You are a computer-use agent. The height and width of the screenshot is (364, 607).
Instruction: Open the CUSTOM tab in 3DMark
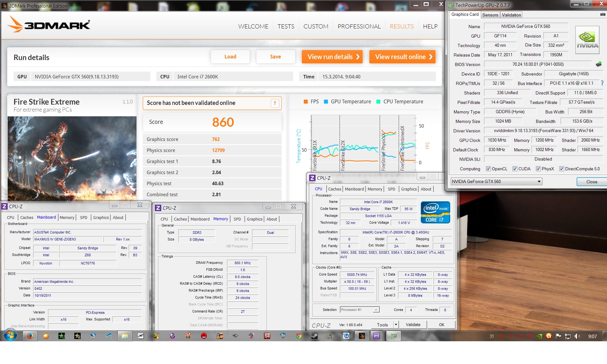coord(316,27)
